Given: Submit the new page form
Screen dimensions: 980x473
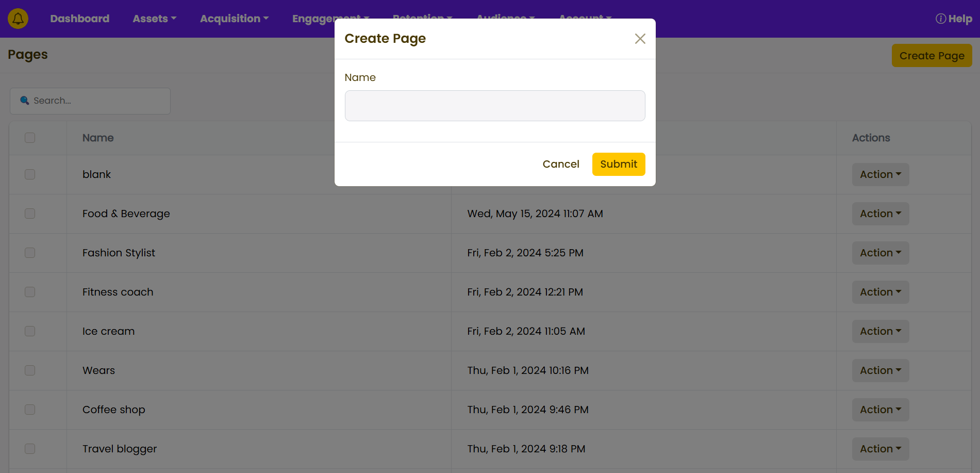Looking at the screenshot, I should (618, 164).
